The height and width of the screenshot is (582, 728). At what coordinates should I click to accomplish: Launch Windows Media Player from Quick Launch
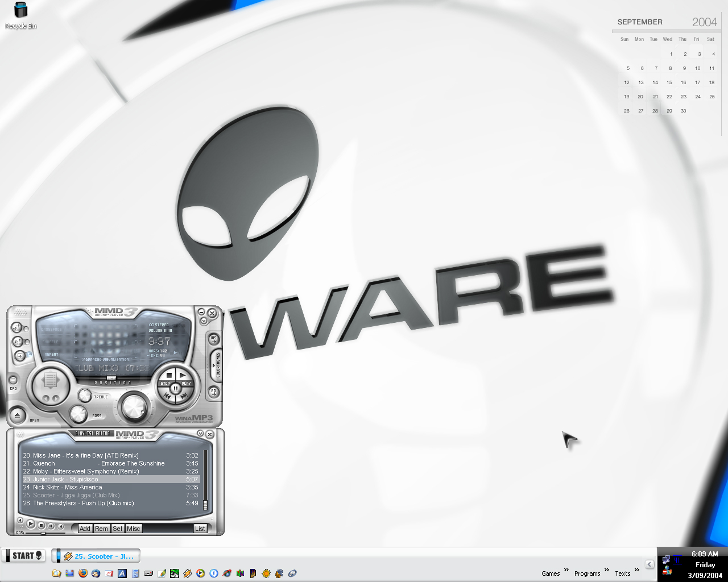[x=200, y=573]
